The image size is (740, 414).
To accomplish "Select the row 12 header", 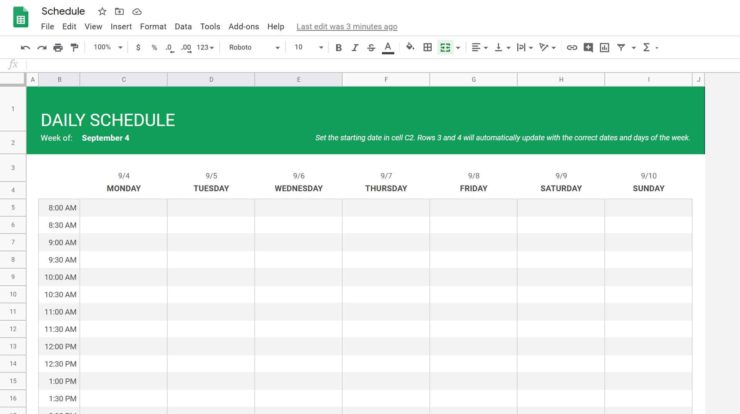I will click(x=13, y=329).
